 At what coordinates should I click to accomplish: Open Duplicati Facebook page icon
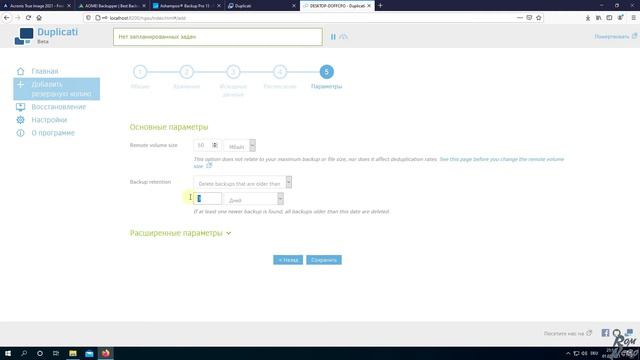click(605, 333)
